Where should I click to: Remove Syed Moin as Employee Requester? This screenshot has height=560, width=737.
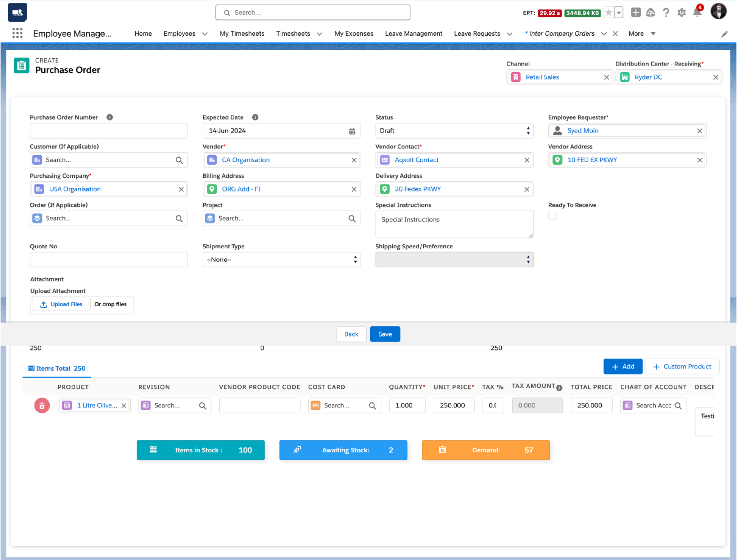tap(699, 131)
